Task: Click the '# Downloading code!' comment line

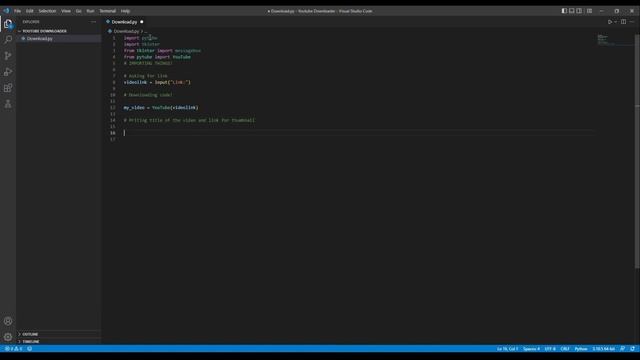Action: [x=148, y=95]
